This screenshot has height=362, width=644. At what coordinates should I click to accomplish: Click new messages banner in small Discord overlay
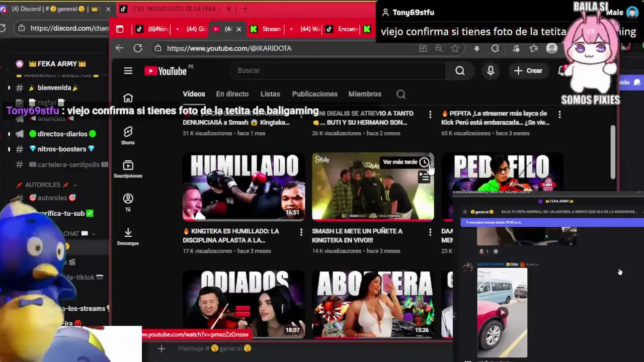[x=552, y=222]
